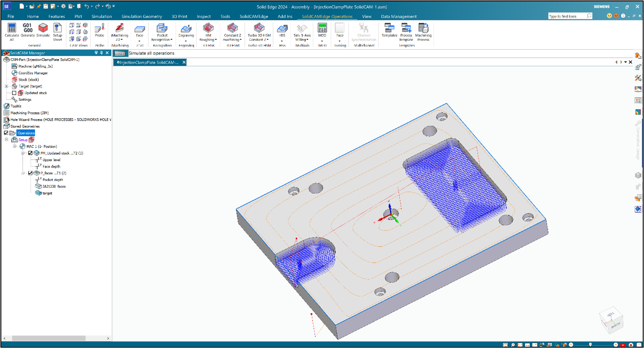The width and height of the screenshot is (644, 348).
Task: Expand the Target (target) tree node
Action: coord(7,86)
